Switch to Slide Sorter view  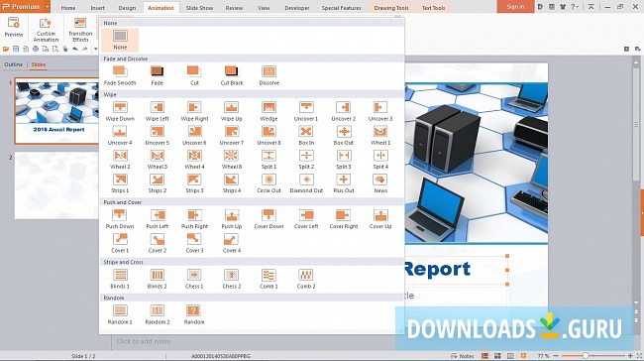click(x=497, y=356)
